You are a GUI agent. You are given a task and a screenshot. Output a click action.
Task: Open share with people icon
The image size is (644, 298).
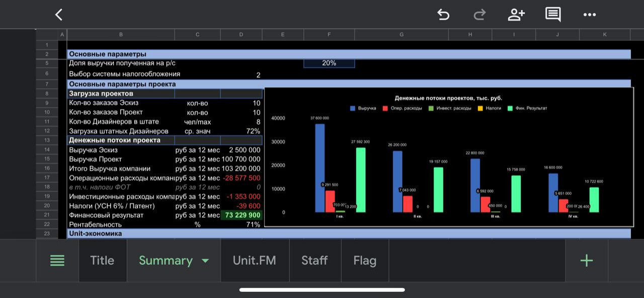[516, 15]
